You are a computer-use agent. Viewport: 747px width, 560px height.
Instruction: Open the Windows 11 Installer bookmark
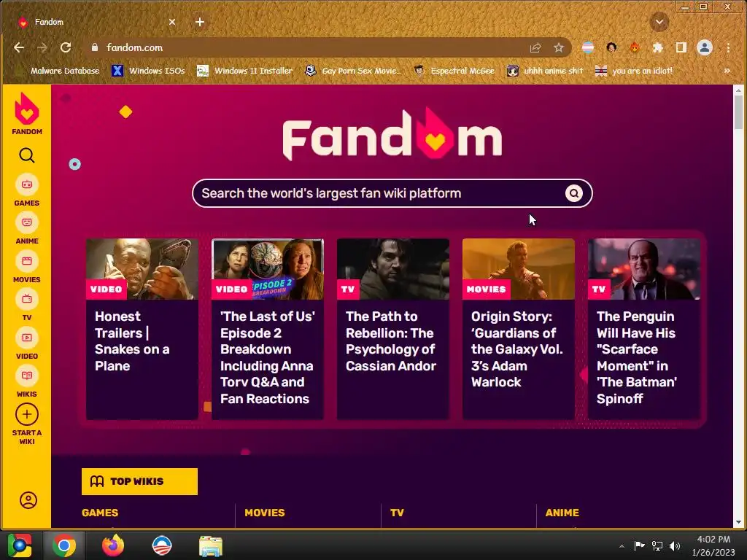(245, 71)
